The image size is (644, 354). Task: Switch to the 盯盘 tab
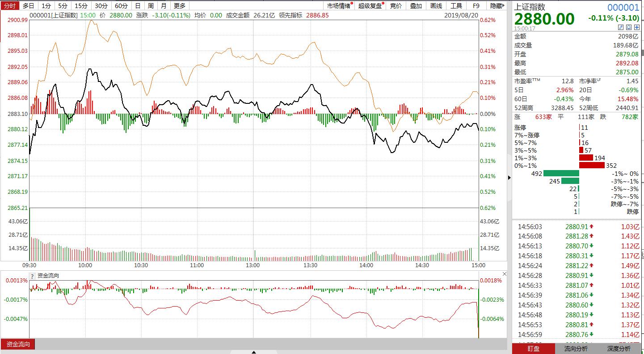(x=533, y=349)
